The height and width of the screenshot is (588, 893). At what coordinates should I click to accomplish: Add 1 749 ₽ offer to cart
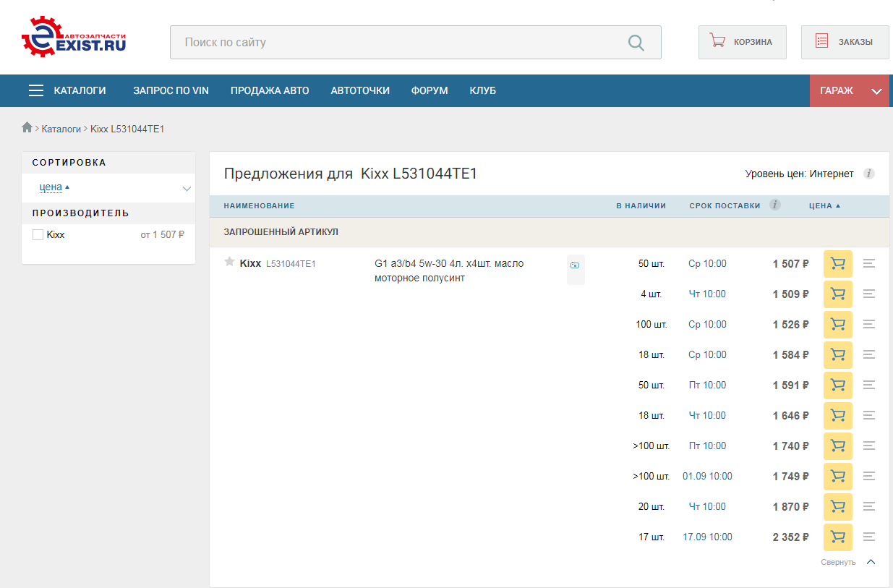pos(838,477)
